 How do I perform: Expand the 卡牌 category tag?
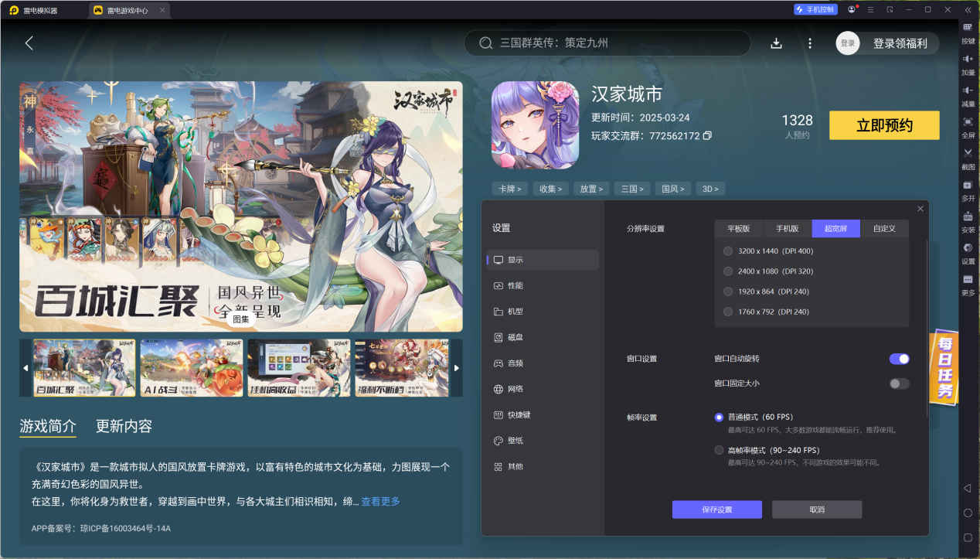tap(509, 188)
